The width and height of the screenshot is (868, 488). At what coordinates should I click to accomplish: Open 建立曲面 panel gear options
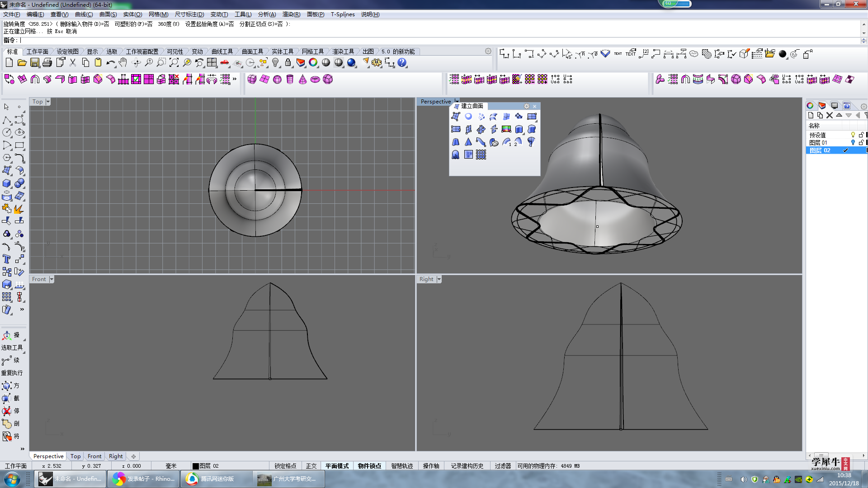[x=526, y=106]
